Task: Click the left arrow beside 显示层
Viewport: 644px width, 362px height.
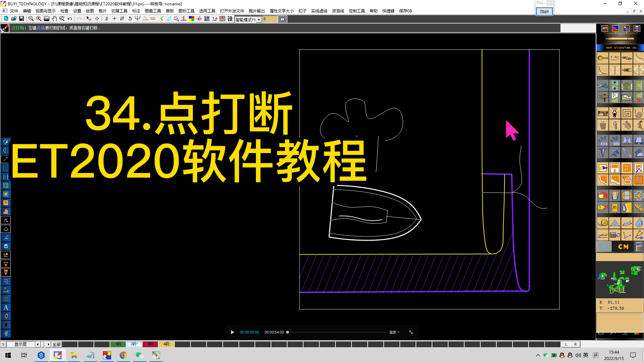Action: (x=38, y=344)
